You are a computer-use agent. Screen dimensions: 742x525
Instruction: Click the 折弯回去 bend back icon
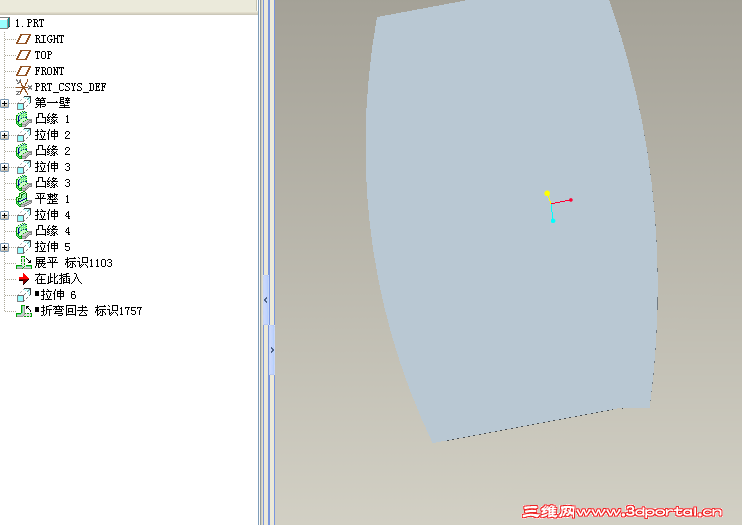24,311
